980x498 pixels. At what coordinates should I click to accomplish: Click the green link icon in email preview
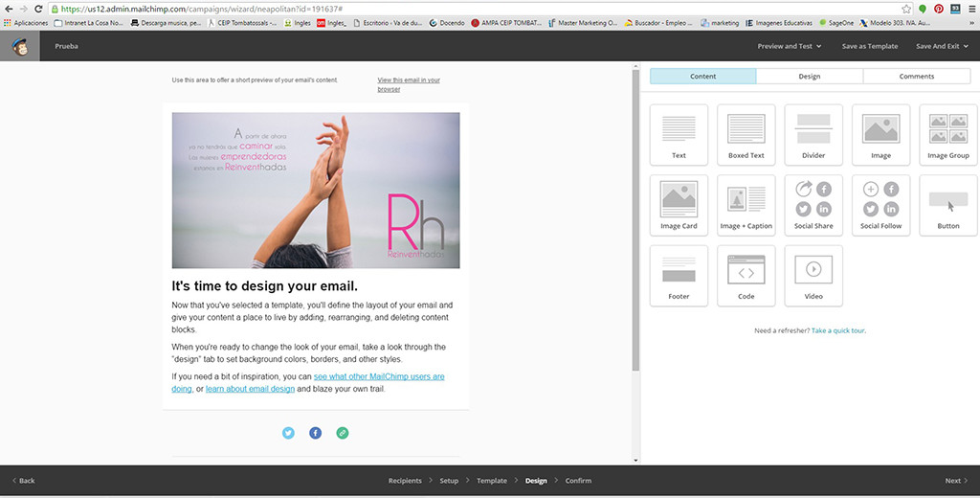click(x=343, y=433)
